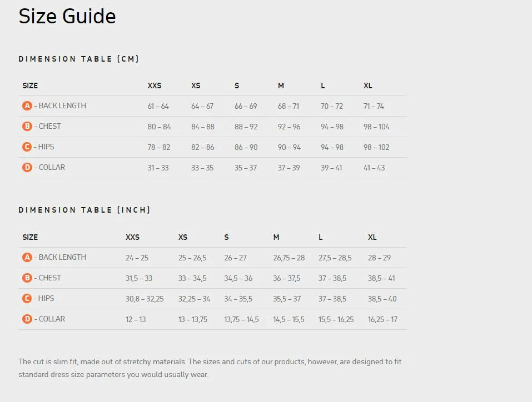Click the orange D icon in the CM table
This screenshot has width=532, height=402.
tap(27, 168)
